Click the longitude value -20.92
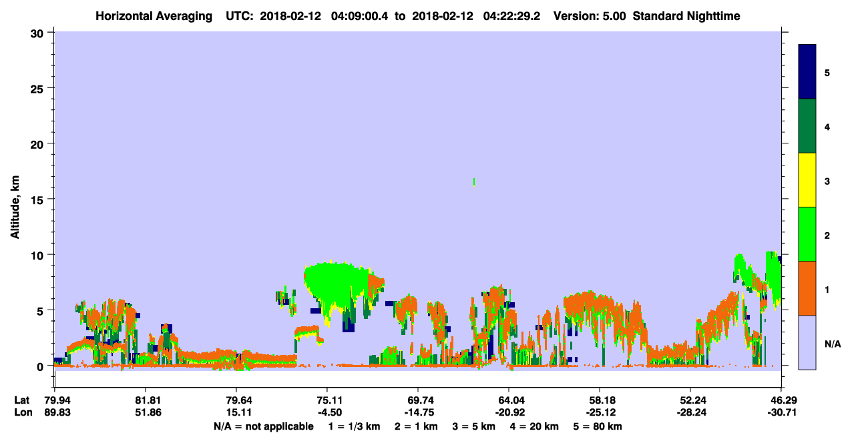 [x=509, y=412]
